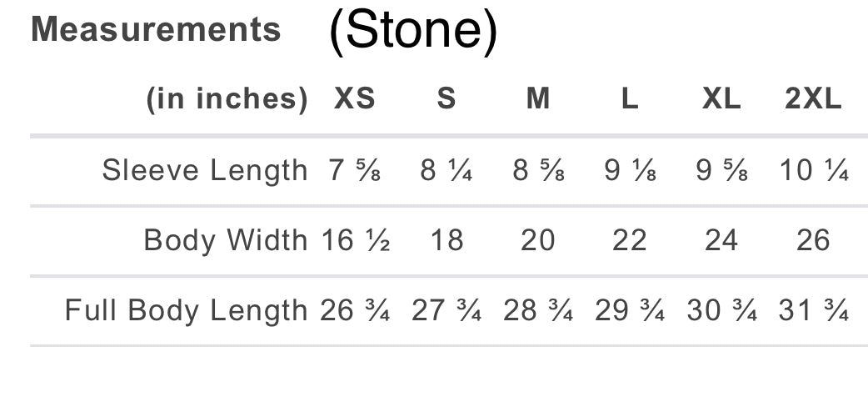868x402 pixels.
Task: Click the Body Width row label
Action: (226, 240)
